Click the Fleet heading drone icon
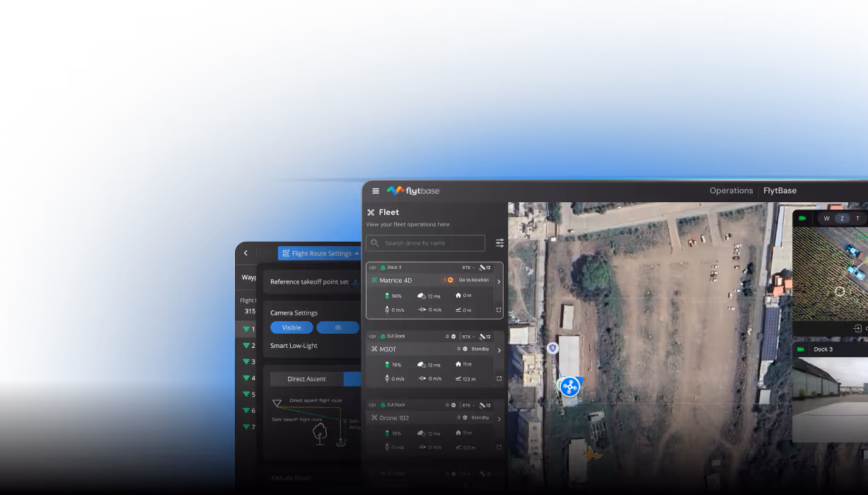 point(371,212)
